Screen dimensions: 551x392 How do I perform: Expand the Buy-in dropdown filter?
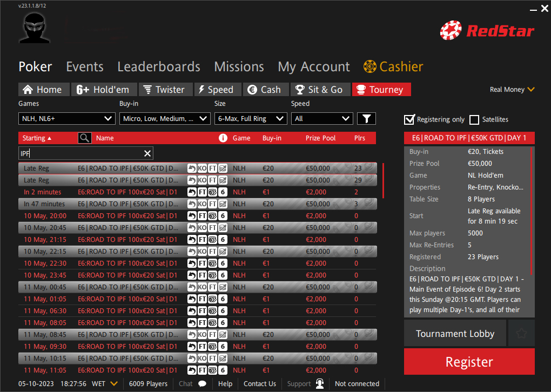(x=165, y=119)
